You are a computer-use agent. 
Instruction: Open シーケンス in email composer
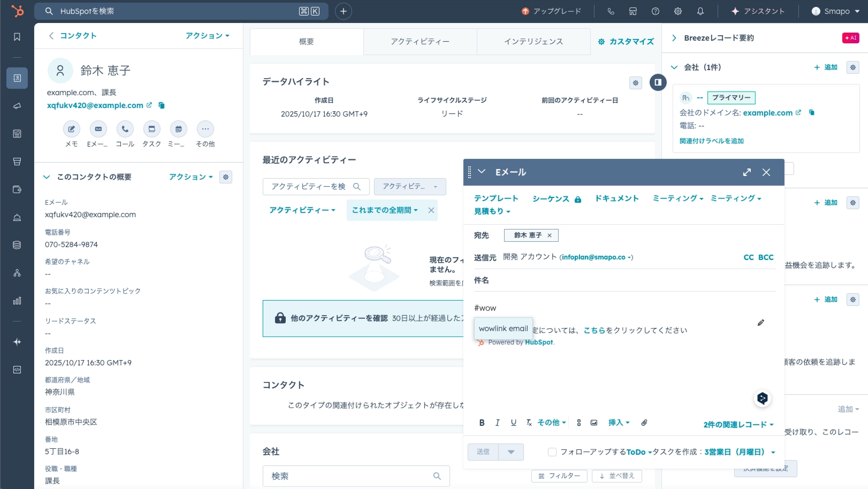click(556, 199)
